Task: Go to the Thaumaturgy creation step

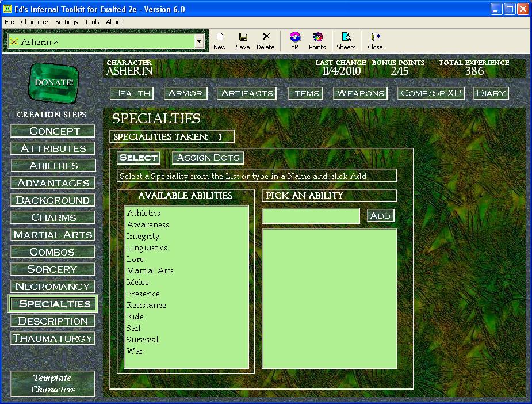Action: coord(53,338)
